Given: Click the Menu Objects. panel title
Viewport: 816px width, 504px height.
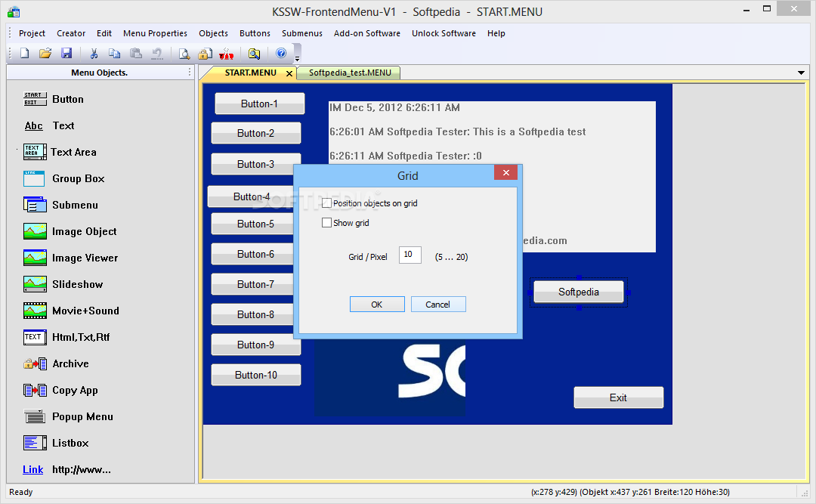Looking at the screenshot, I should coord(100,73).
